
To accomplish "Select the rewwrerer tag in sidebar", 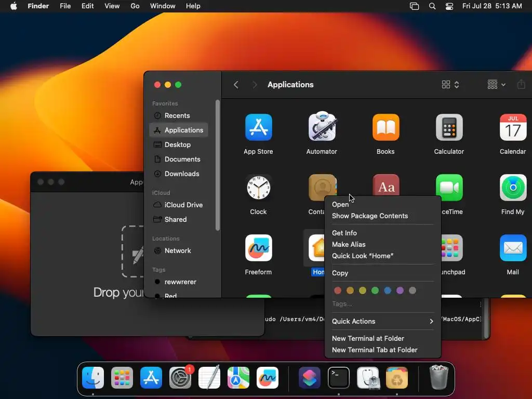I will click(179, 282).
